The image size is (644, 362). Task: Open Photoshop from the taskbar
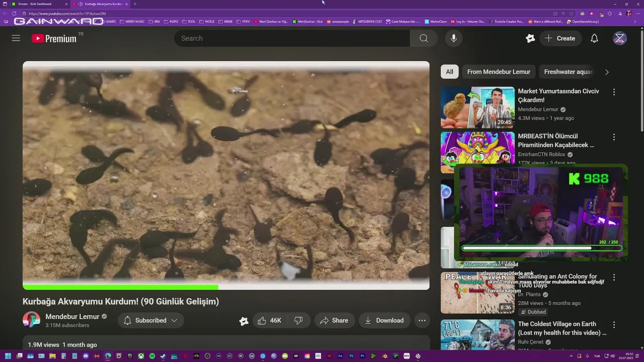[x=352, y=356]
